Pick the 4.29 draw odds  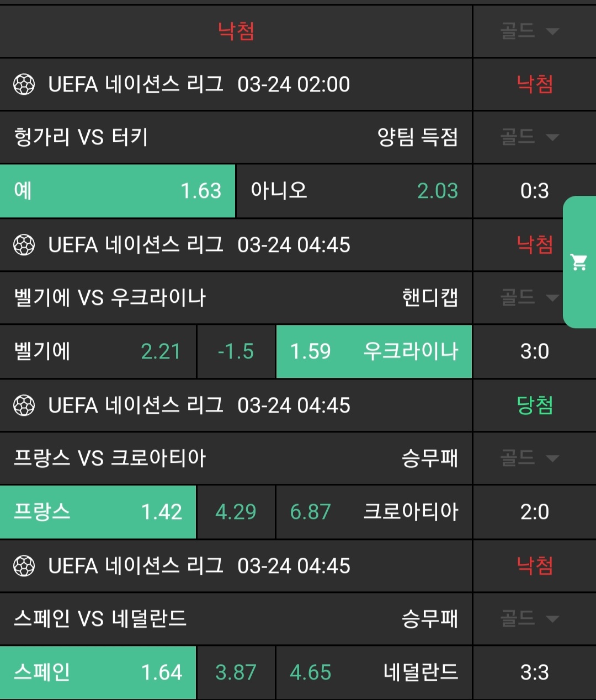click(236, 512)
